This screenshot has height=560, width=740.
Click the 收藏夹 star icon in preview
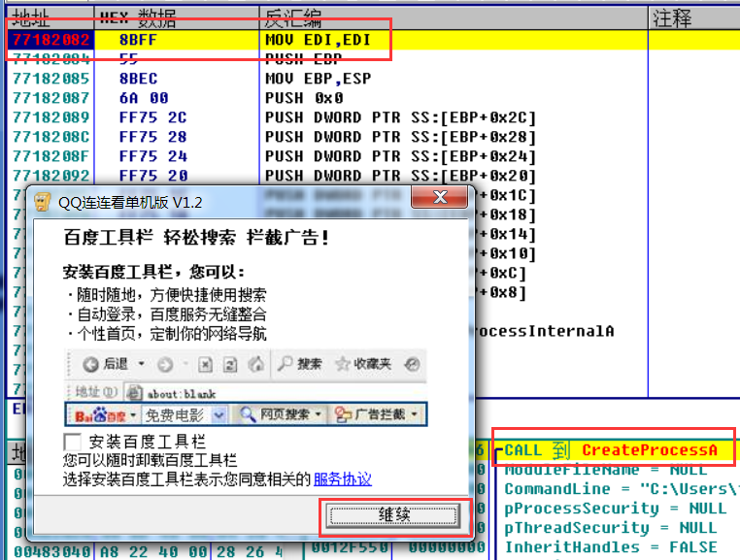(342, 364)
